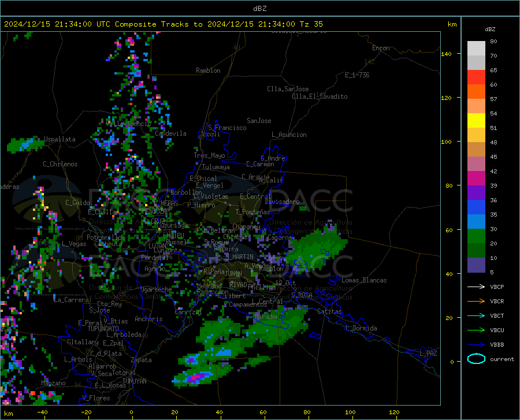Click the Villavicencio place label
Image resolution: width=520 pixels, height=420 pixels.
[129, 123]
